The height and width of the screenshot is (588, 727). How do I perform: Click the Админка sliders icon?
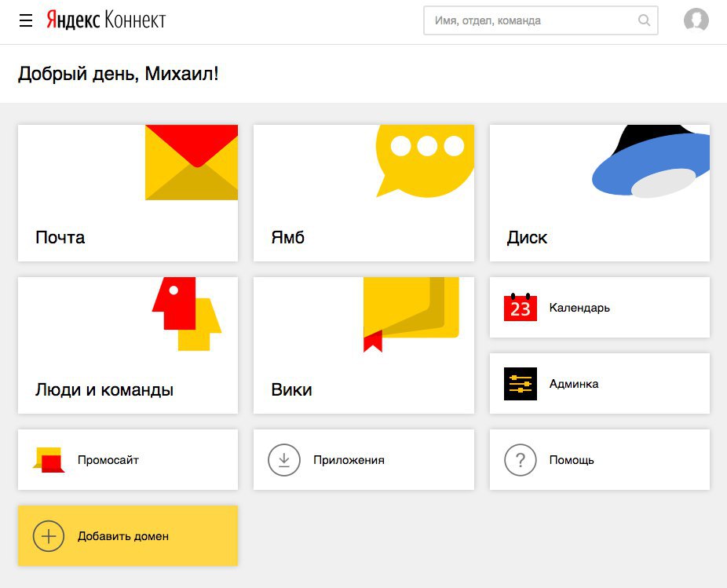click(521, 384)
